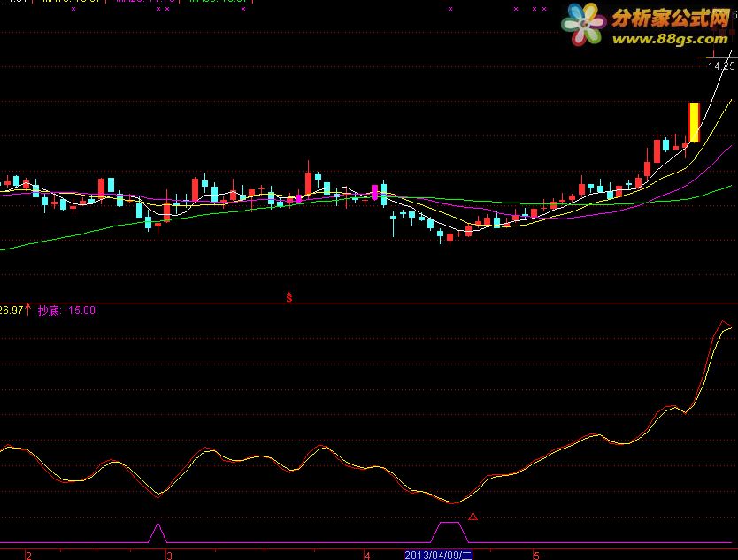This screenshot has width=738, height=560.
Task: Click the 抄底: -15.00 indicator label
Action: click(x=66, y=311)
